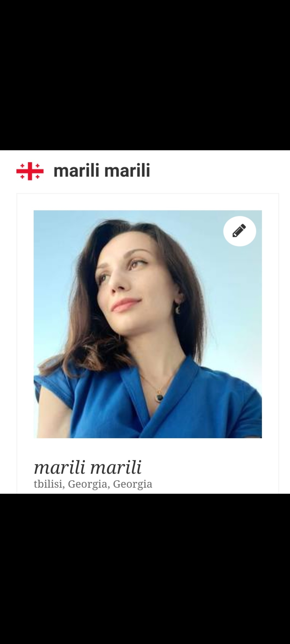Click the white margin left of the photo
The height and width of the screenshot is (644, 290).
(x=25, y=324)
